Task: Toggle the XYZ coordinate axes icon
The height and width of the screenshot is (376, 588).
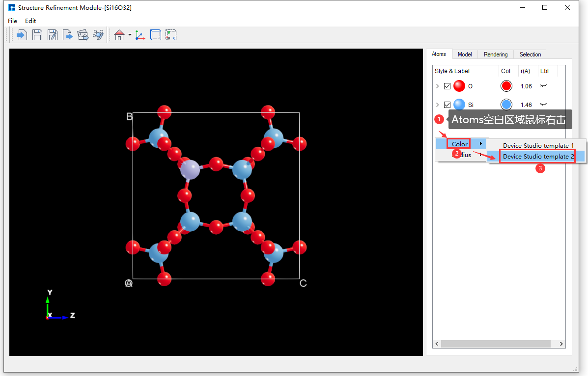Action: (140, 35)
